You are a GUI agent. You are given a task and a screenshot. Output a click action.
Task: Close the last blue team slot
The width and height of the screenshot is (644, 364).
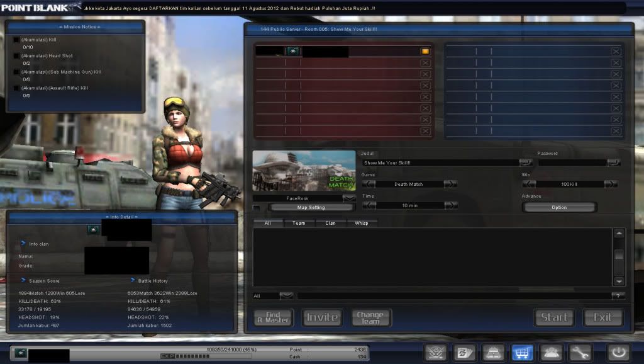pos(616,131)
